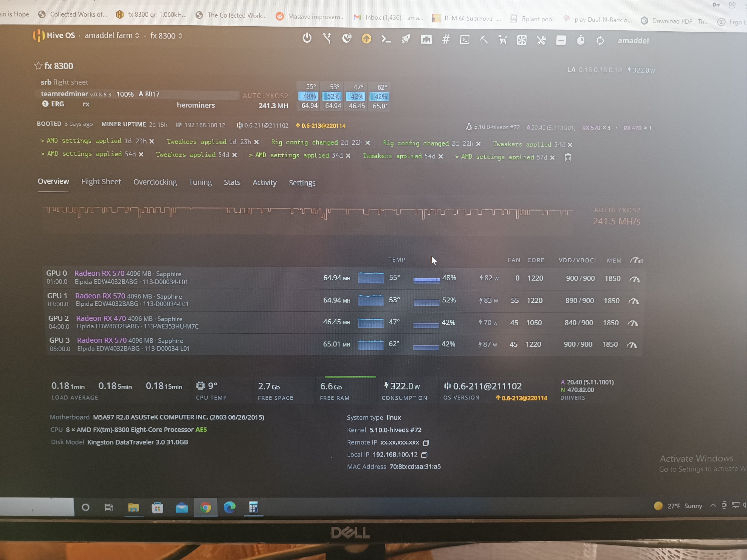The image size is (747, 560).
Task: Click the pickaxe miner actions icon
Action: (x=484, y=40)
